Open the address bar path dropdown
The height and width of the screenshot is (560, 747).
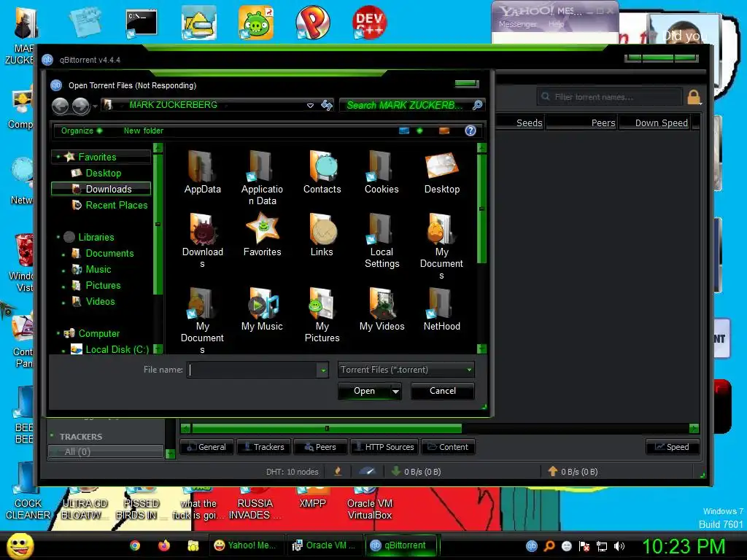point(310,105)
